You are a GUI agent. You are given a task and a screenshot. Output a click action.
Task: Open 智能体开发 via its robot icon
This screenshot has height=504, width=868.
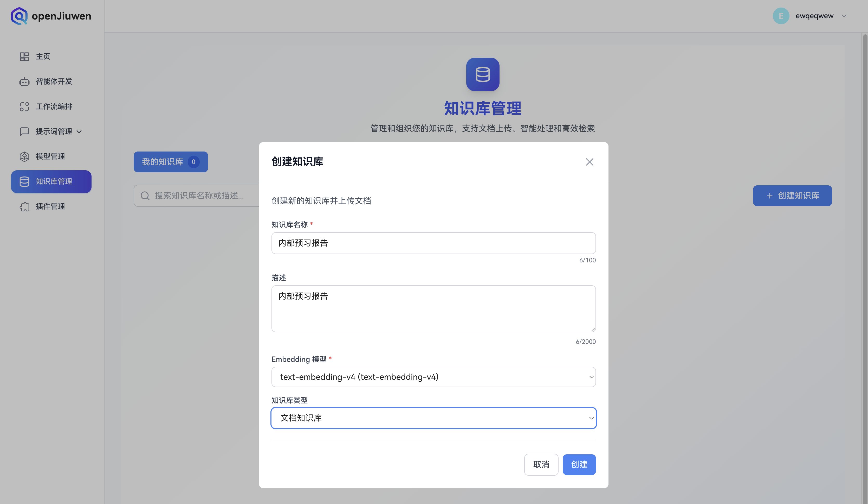click(24, 81)
